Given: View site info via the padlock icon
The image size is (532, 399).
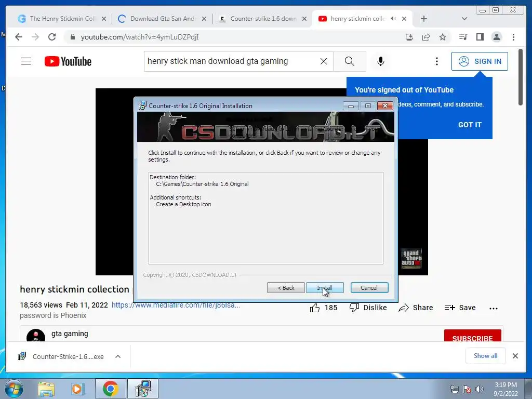Looking at the screenshot, I should (x=72, y=37).
